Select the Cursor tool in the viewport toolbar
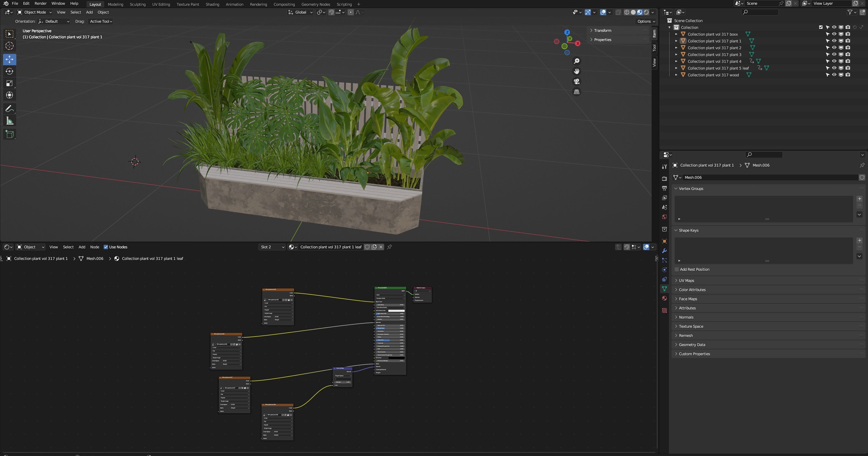 coord(9,46)
